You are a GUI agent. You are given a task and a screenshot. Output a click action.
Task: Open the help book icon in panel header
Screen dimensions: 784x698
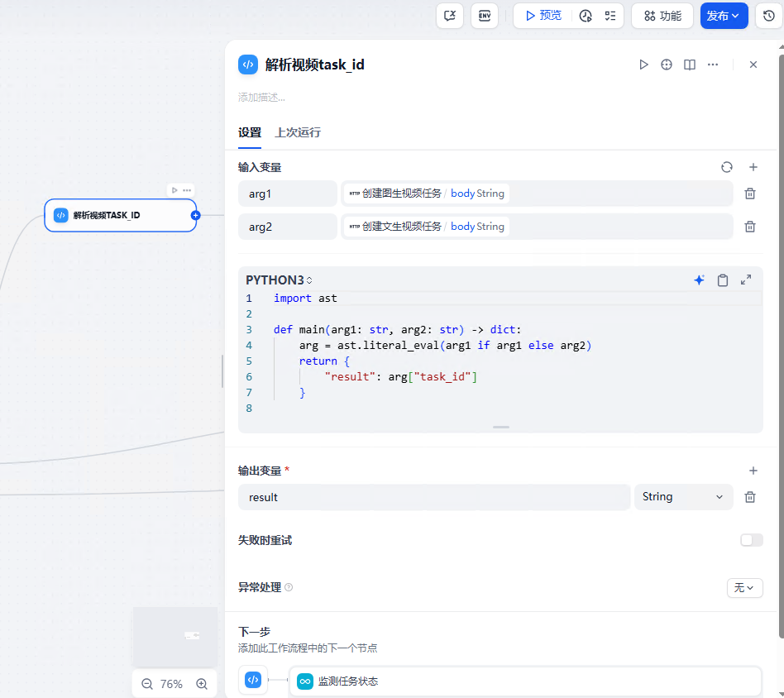coord(690,65)
